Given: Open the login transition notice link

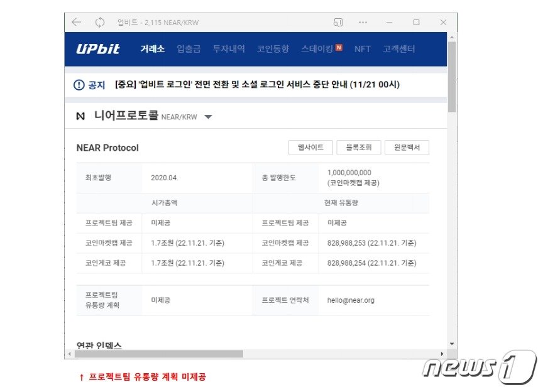Looking at the screenshot, I should 257,85.
